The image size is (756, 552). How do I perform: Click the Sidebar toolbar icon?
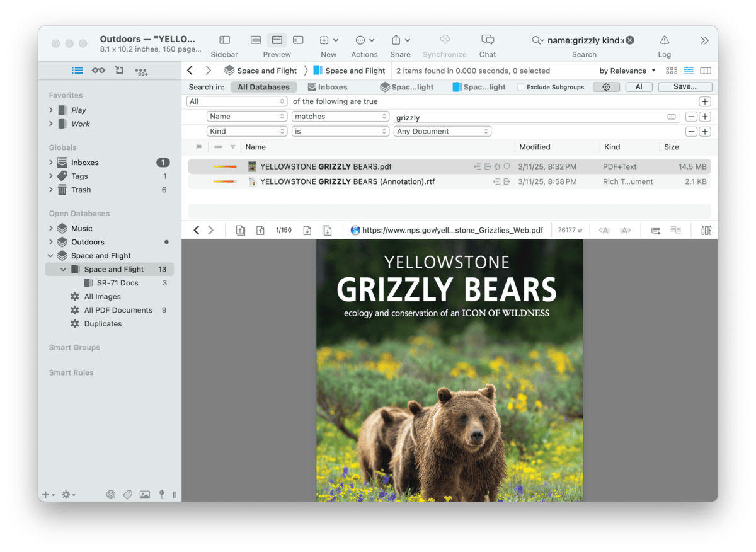point(224,40)
